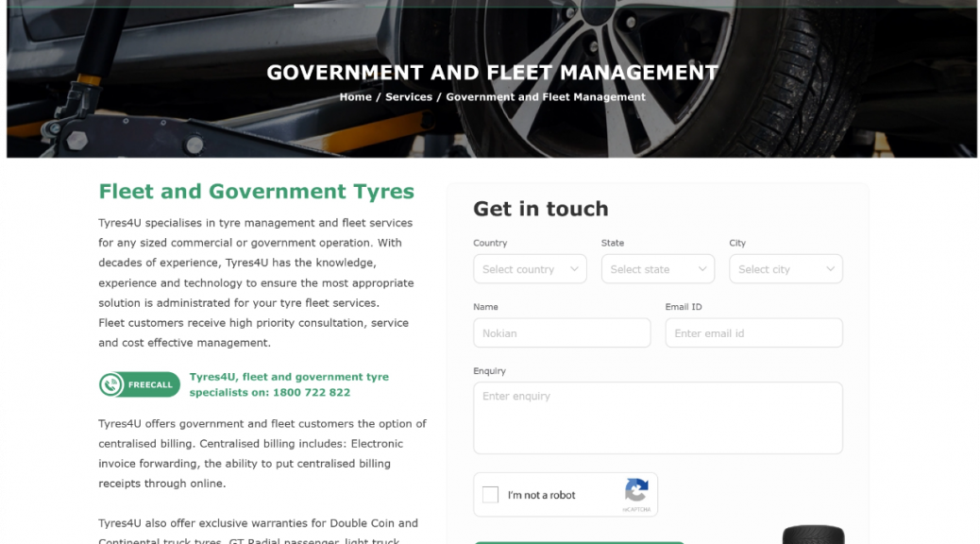The width and height of the screenshot is (980, 544).
Task: Click the reCAPTCHA logo icon
Action: click(636, 490)
